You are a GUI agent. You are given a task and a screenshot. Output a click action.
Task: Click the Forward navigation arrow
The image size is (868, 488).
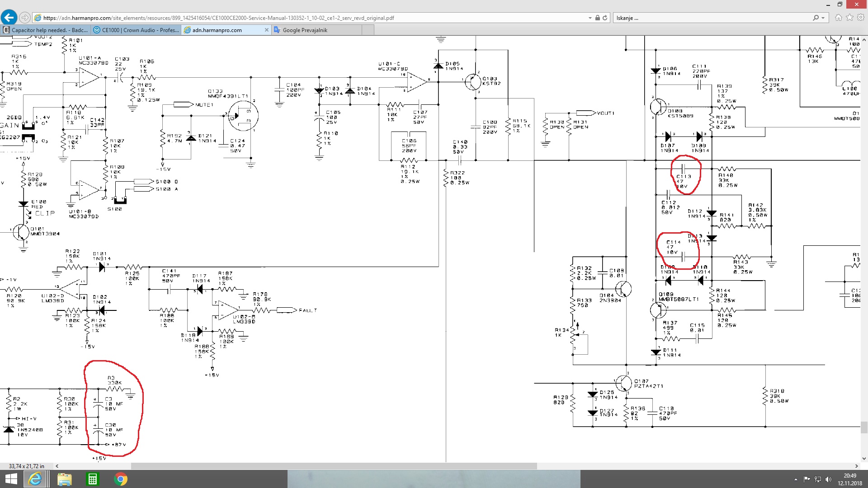[x=25, y=18]
